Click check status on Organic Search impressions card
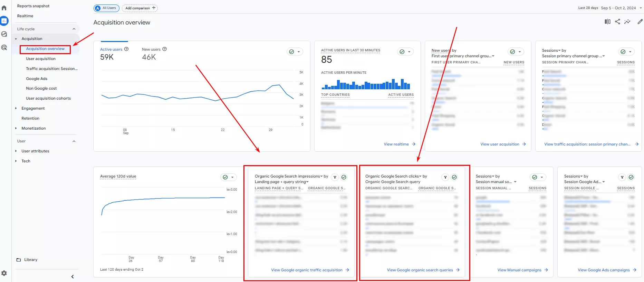The height and width of the screenshot is (282, 644). click(x=344, y=177)
